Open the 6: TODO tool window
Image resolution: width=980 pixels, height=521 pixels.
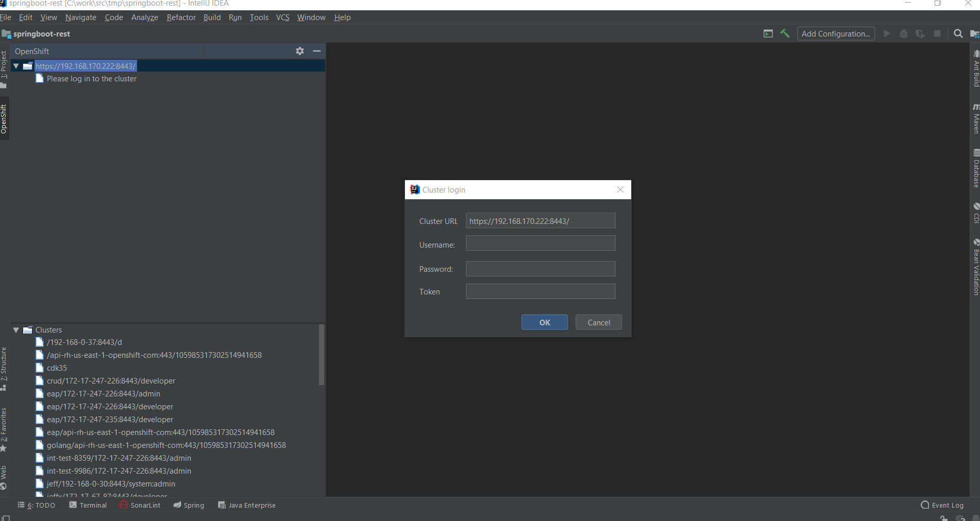(x=36, y=505)
